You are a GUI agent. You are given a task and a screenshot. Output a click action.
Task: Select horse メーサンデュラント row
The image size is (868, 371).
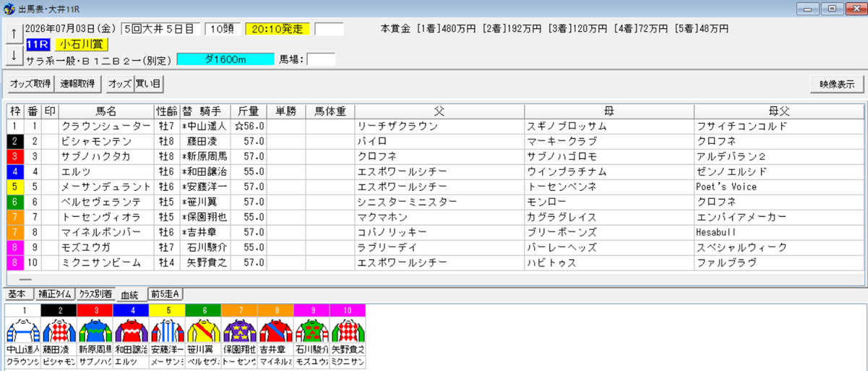tap(436, 187)
